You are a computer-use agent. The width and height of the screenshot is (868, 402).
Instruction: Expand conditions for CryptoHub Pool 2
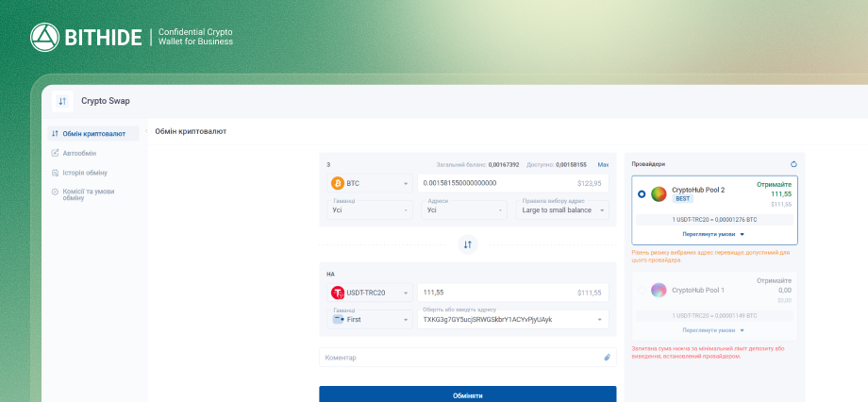pyautogui.click(x=713, y=233)
